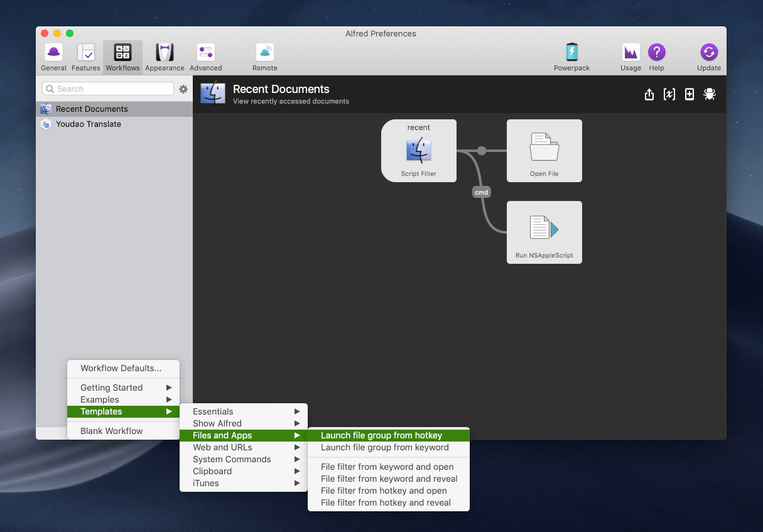Choose File filter from keyword and open
763x532 pixels.
click(389, 467)
